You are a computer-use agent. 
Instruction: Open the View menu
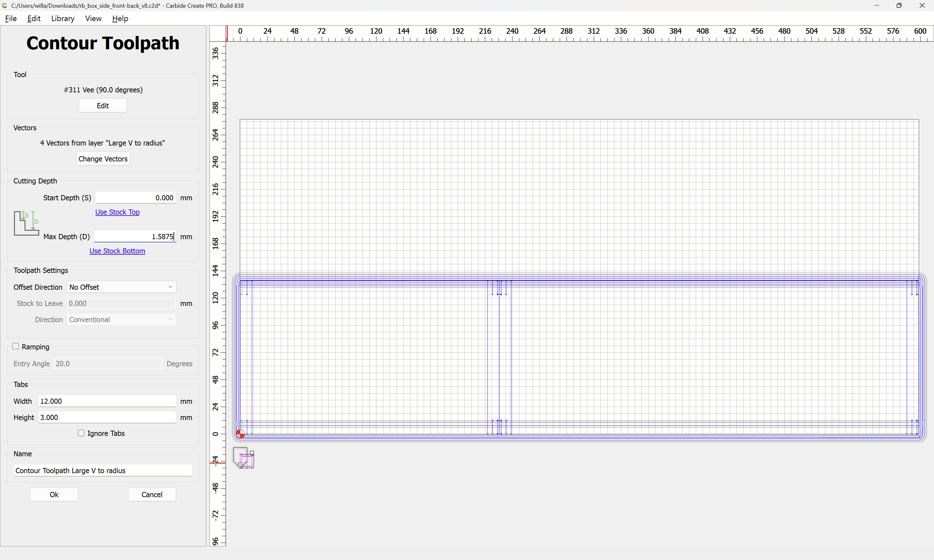[x=93, y=18]
